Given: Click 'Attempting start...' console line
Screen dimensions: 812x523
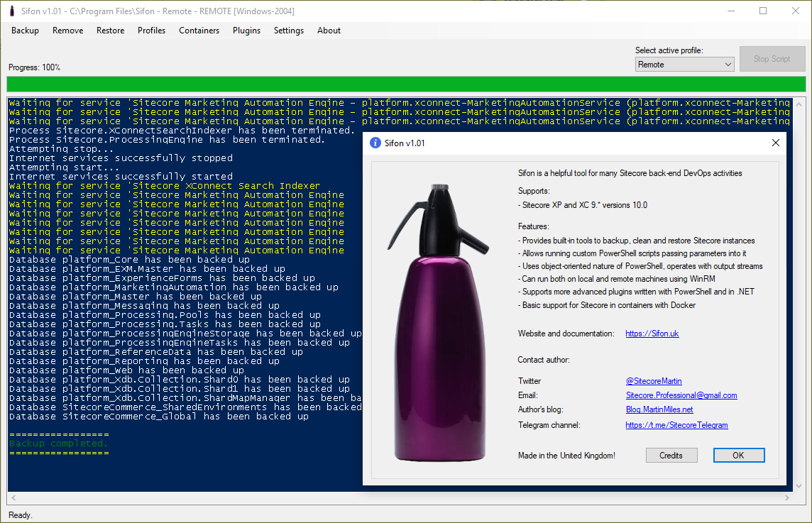Looking at the screenshot, I should (64, 167).
